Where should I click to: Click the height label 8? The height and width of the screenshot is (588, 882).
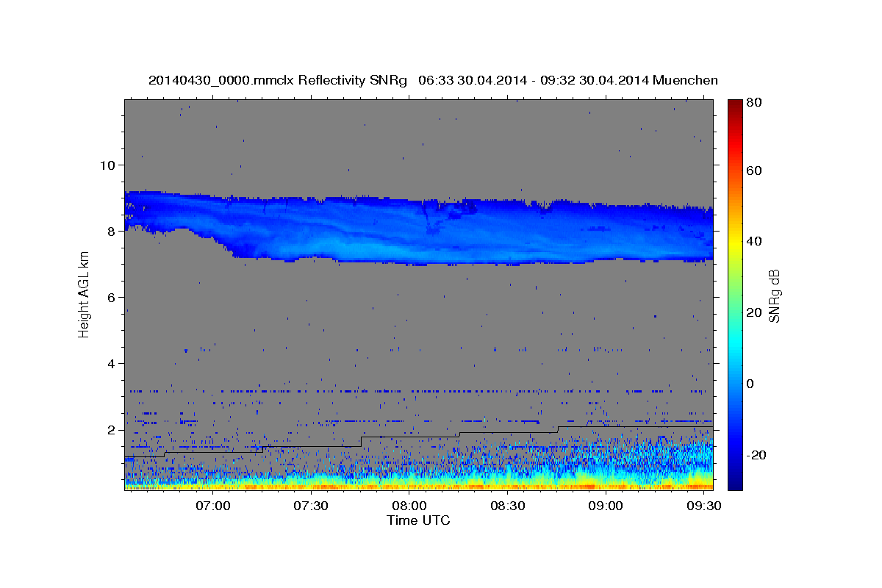click(x=112, y=231)
